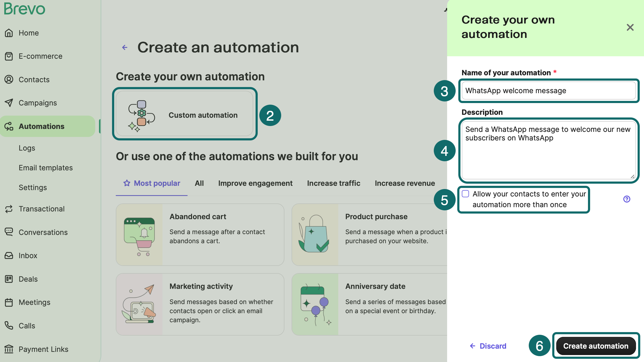Open the help tooltip next to the checkbox
Viewport: 644px width, 362px height.
[x=626, y=199]
